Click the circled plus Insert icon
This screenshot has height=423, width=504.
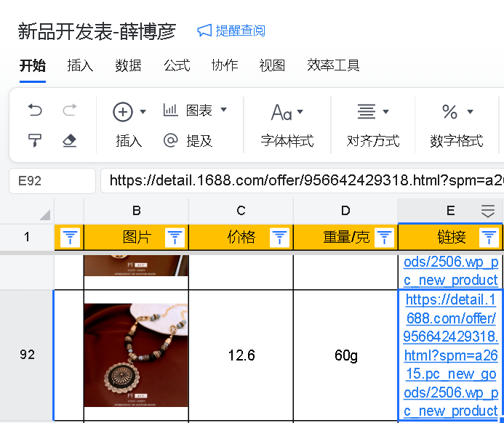(123, 111)
